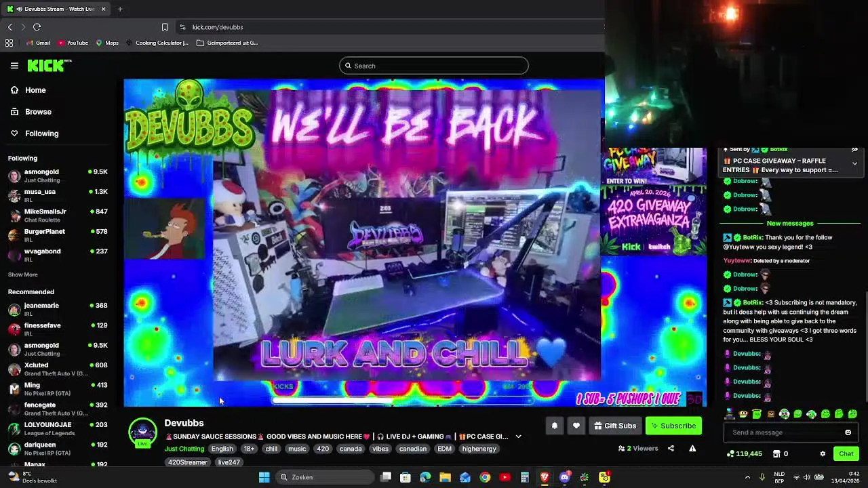Click the chill tag
This screenshot has width=868, height=488.
pyautogui.click(x=271, y=449)
